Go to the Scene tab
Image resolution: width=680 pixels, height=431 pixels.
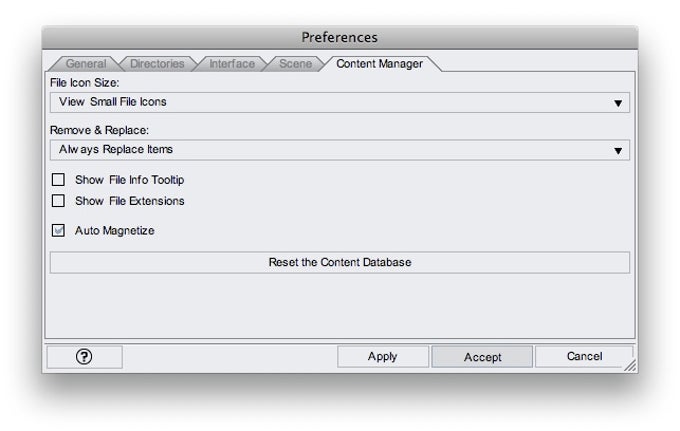coord(295,64)
